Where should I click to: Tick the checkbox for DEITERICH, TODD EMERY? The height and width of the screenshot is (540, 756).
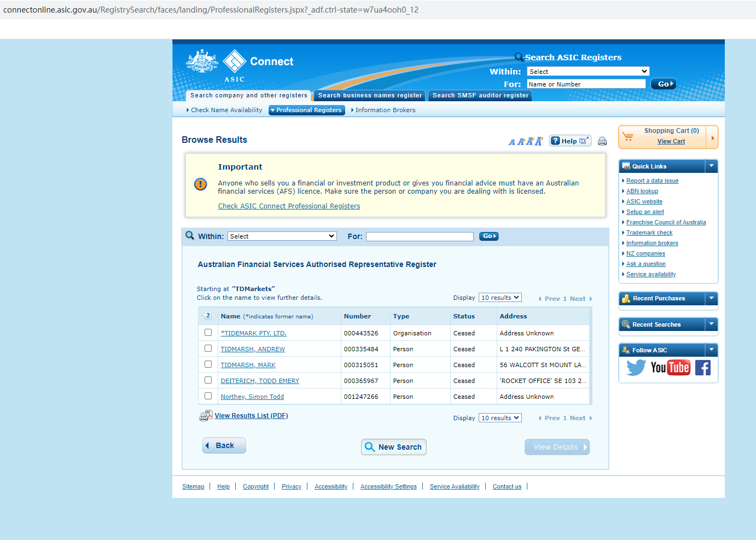tap(208, 380)
